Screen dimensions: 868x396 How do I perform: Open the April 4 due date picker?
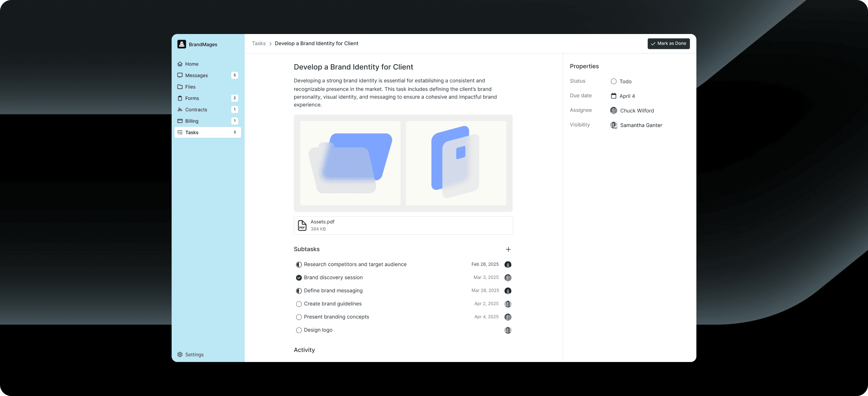pyautogui.click(x=627, y=96)
